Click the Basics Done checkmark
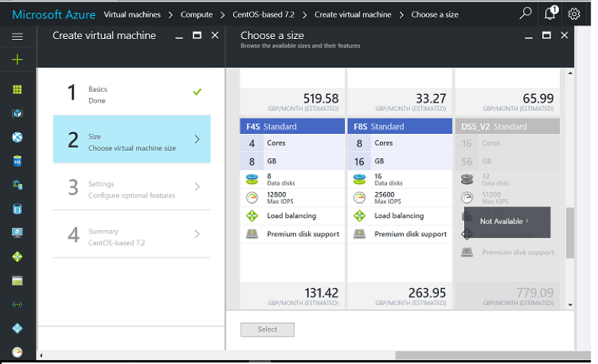 pos(197,92)
